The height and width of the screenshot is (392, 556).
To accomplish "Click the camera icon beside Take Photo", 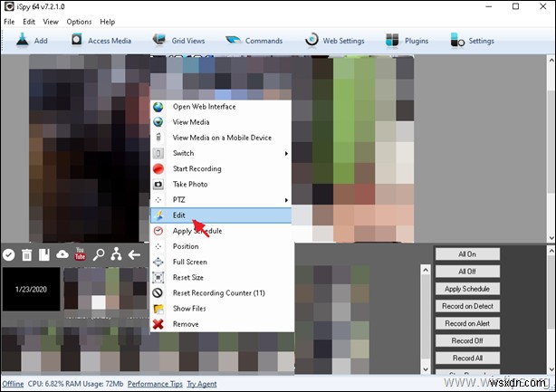I will point(158,185).
